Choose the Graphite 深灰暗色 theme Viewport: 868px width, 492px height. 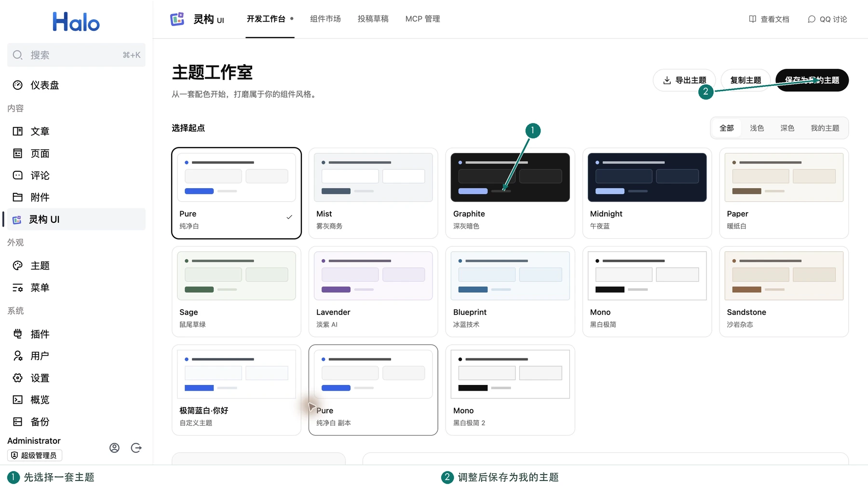(x=510, y=193)
